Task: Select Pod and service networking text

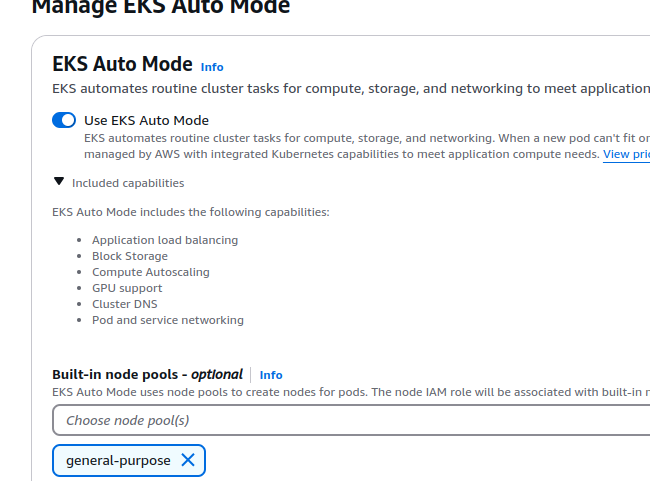Action: tap(168, 320)
